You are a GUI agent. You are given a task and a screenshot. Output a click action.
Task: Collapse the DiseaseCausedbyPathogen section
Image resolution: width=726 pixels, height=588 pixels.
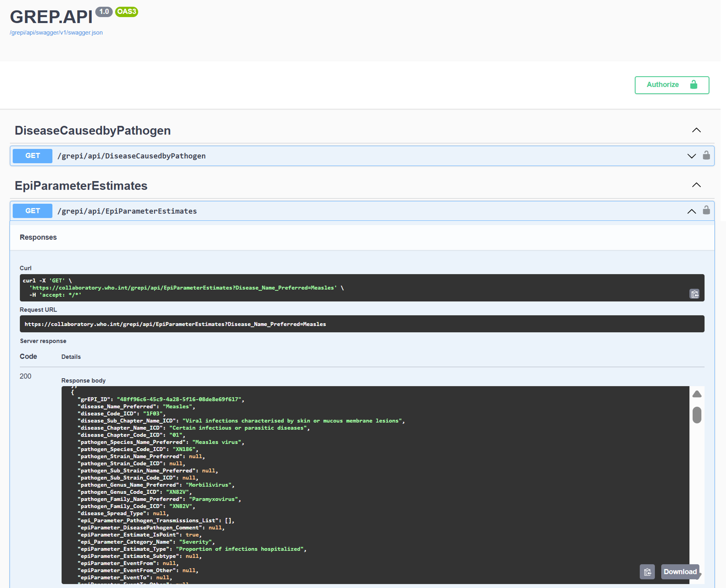(x=696, y=130)
